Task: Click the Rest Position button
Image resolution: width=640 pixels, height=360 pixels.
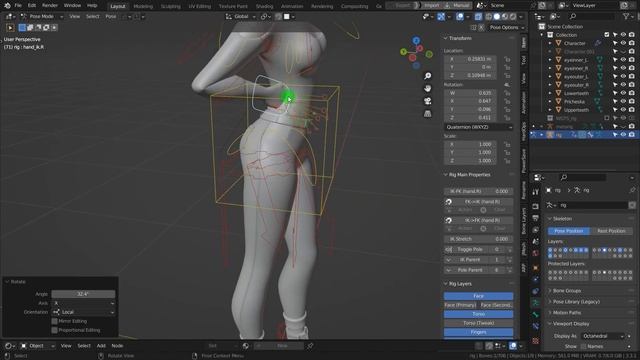Action: pos(611,231)
